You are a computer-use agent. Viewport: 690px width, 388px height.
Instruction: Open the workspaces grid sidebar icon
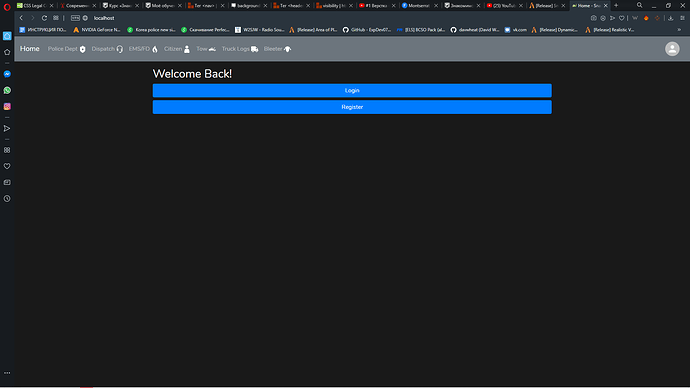pos(7,150)
